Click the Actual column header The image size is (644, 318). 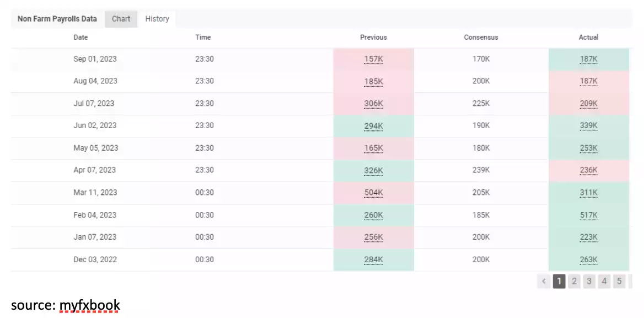[x=588, y=38]
